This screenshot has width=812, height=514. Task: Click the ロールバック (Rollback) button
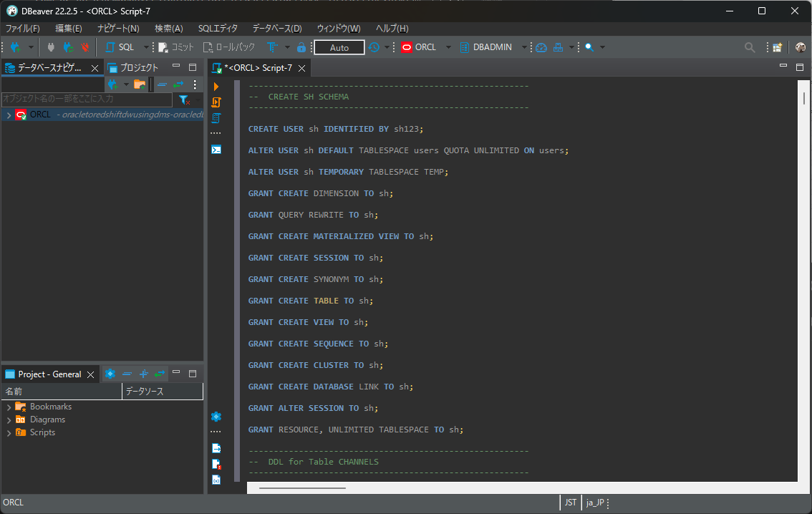pyautogui.click(x=229, y=47)
